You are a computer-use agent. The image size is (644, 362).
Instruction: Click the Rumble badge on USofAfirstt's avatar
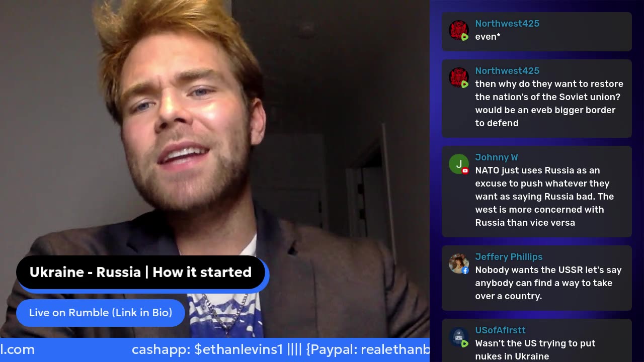pos(465,344)
